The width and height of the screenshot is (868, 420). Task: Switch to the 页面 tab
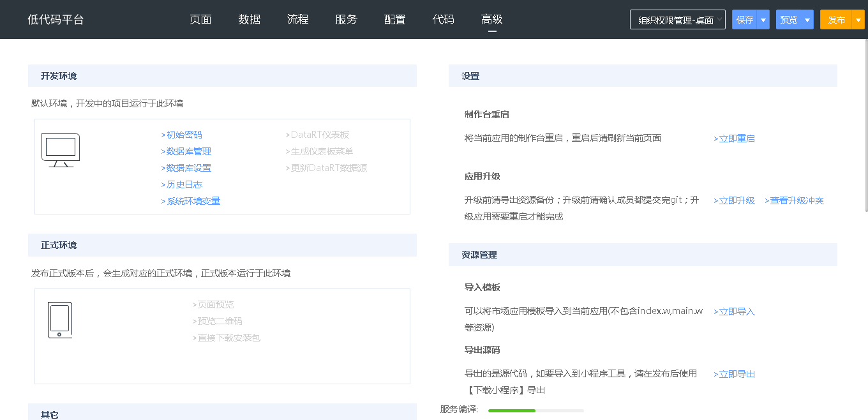point(200,19)
